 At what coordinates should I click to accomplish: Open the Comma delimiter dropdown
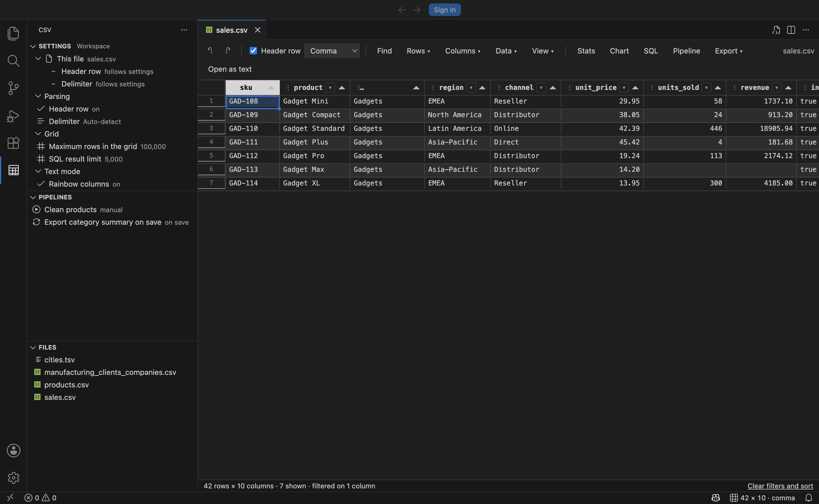(332, 51)
